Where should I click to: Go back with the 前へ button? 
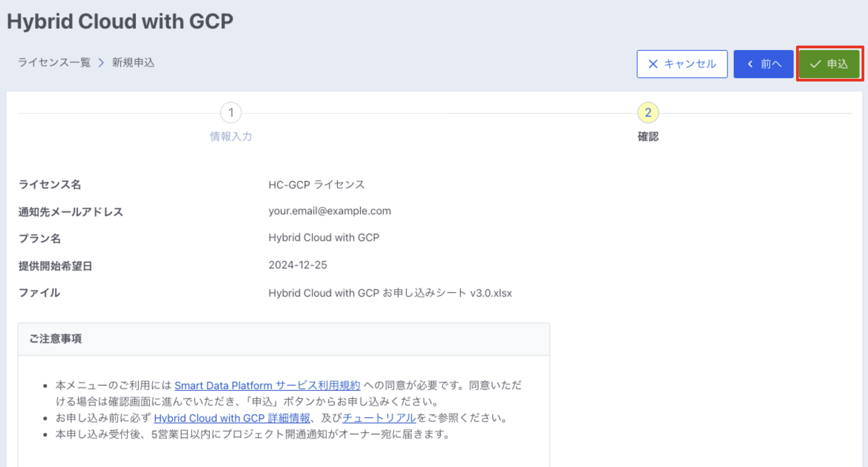tap(763, 64)
